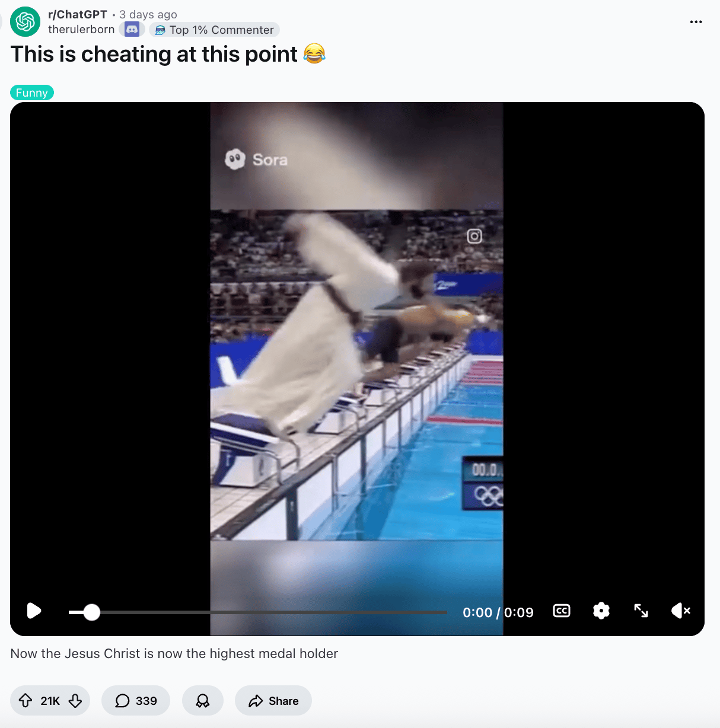
Task: Toggle closed captions on the video
Action: (x=561, y=611)
